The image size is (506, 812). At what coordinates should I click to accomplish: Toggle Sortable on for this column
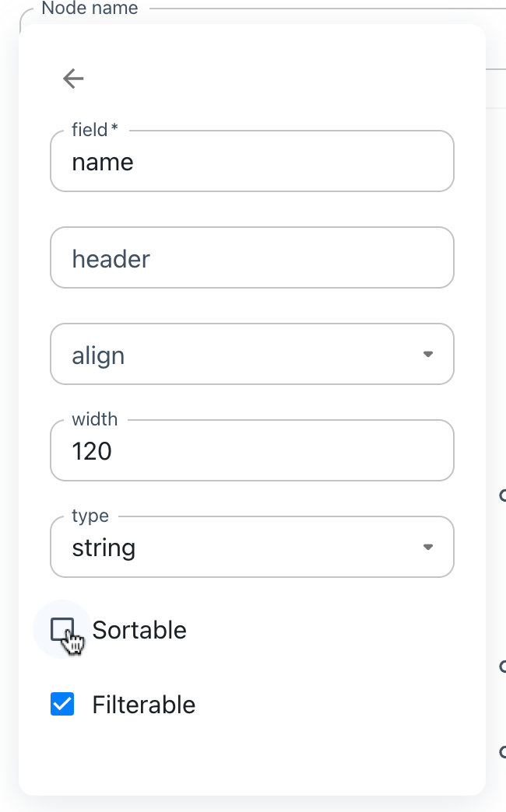tap(62, 628)
